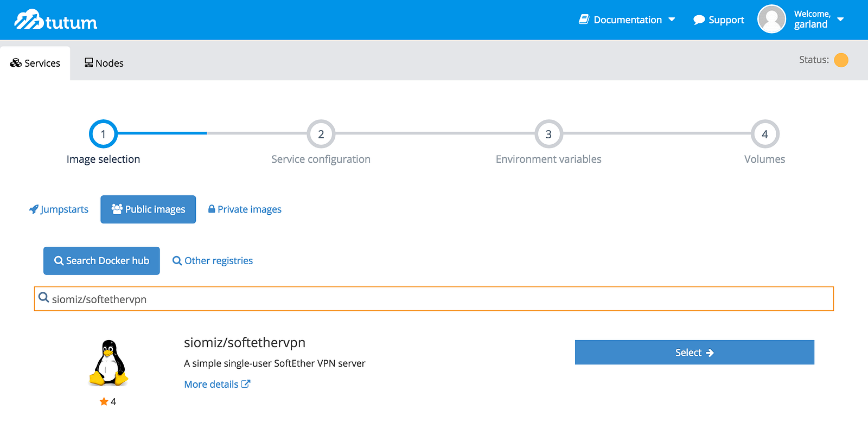Screen dimensions: 868x429
Task: Go to step 2 Service configuration
Action: [x=321, y=134]
